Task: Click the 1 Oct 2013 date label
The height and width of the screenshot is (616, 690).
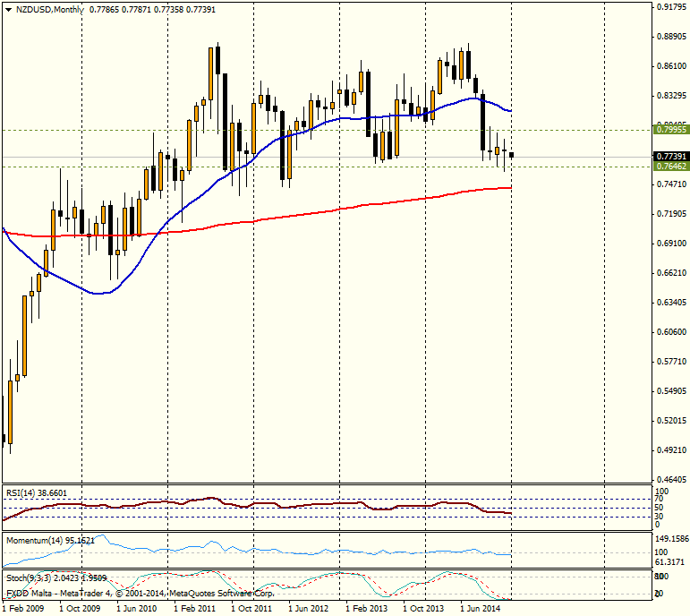Action: click(424, 608)
